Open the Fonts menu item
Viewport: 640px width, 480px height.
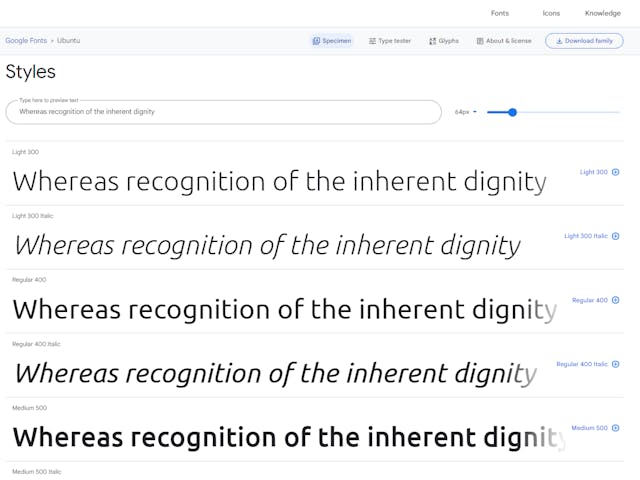500,13
